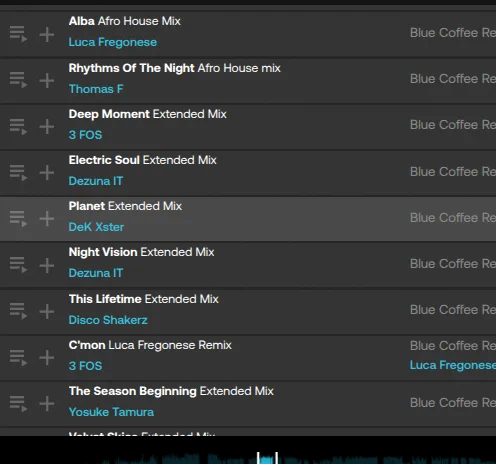Open artist Disco Shakerz
The width and height of the screenshot is (496, 464).
click(x=108, y=320)
